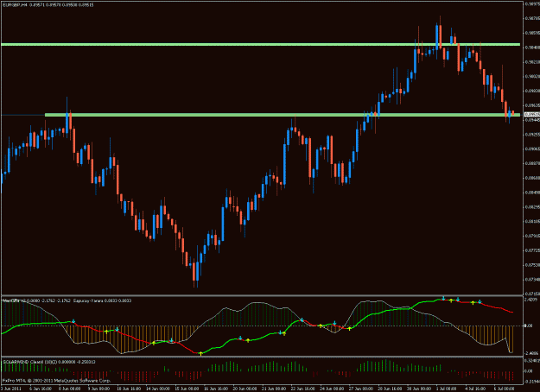Click the '20 Jun 00:00' time axis label

point(245,389)
